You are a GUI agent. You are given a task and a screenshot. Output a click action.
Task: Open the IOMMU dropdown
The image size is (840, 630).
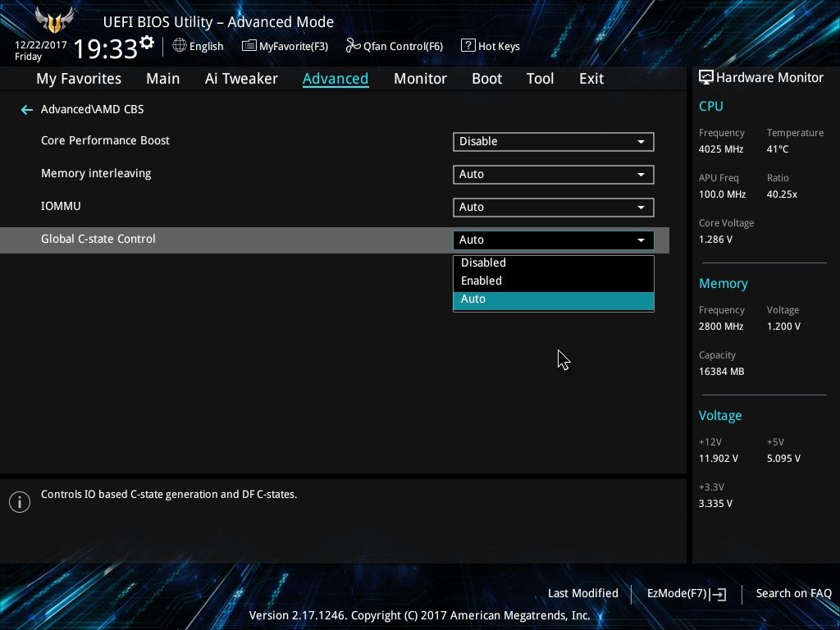click(x=554, y=208)
